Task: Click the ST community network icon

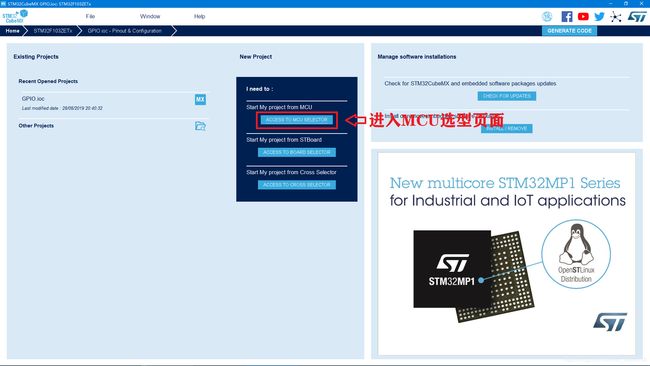Action: [x=616, y=17]
